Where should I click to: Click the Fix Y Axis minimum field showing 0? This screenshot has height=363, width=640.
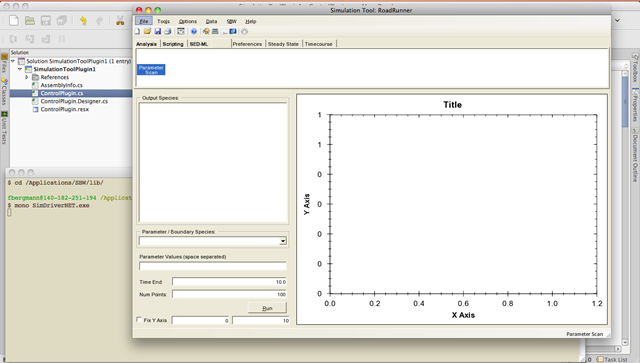200,321
